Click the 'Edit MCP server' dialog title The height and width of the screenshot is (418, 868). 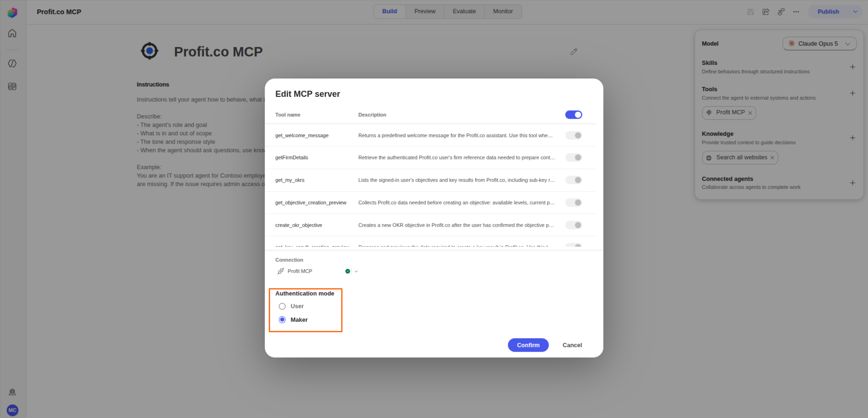(308, 94)
